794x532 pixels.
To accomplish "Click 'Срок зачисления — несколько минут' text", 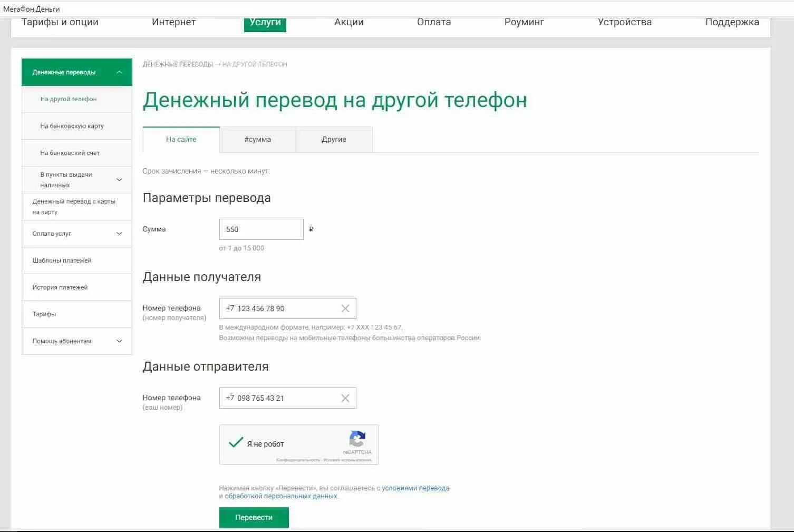I will click(x=206, y=171).
